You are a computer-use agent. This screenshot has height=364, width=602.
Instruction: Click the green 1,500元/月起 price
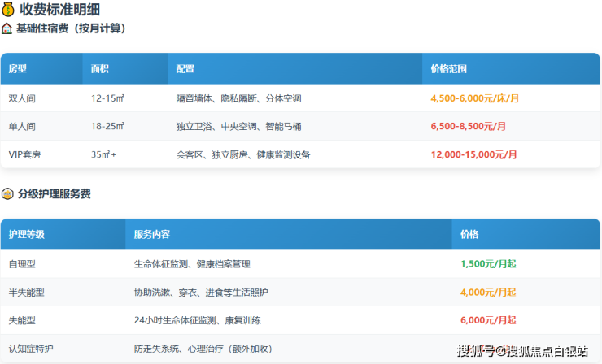(x=488, y=264)
